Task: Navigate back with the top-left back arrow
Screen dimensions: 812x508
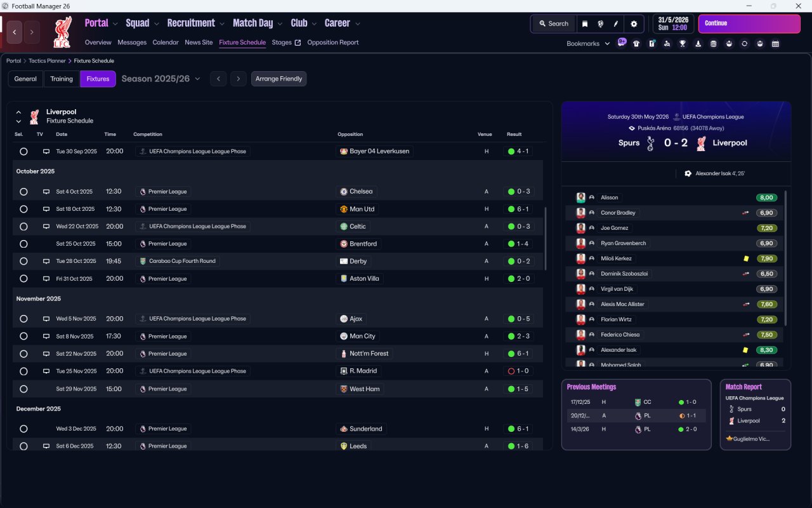Action: pyautogui.click(x=15, y=32)
